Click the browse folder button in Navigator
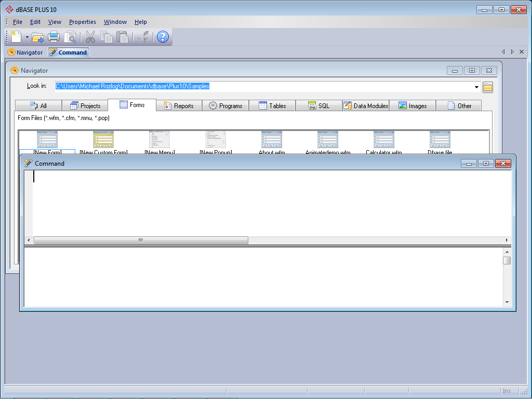The height and width of the screenshot is (399, 532). click(487, 87)
